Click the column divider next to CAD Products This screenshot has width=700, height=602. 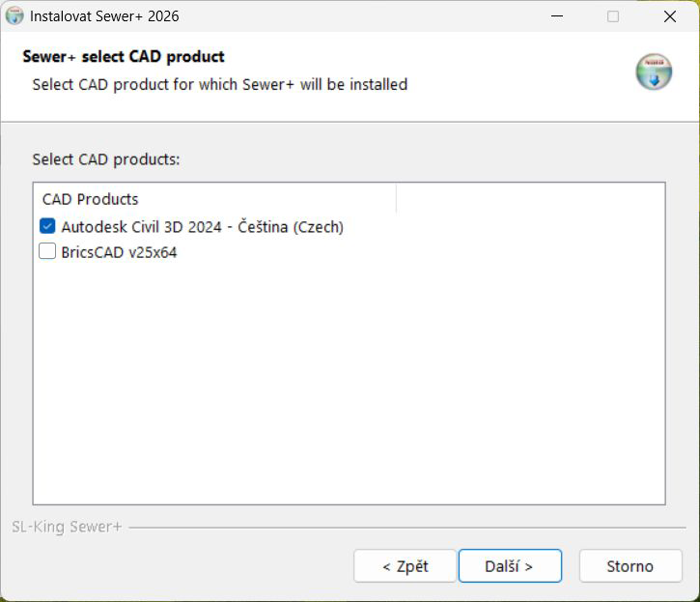[396, 198]
